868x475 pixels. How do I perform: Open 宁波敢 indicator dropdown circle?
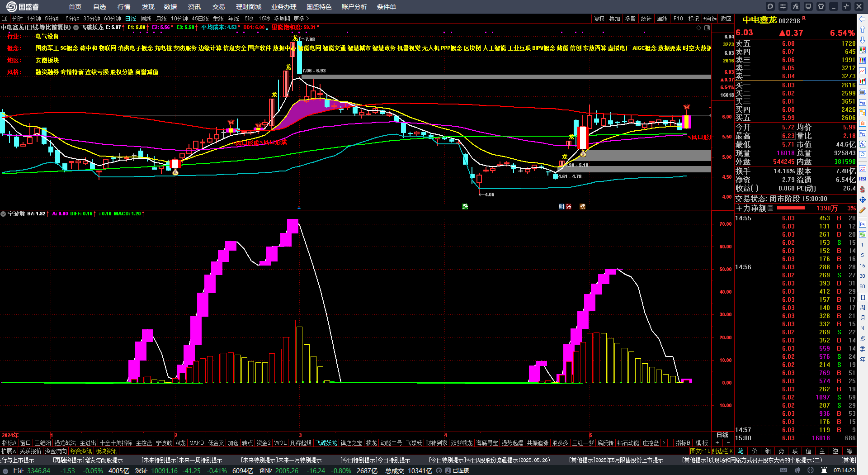pyautogui.click(x=3, y=214)
